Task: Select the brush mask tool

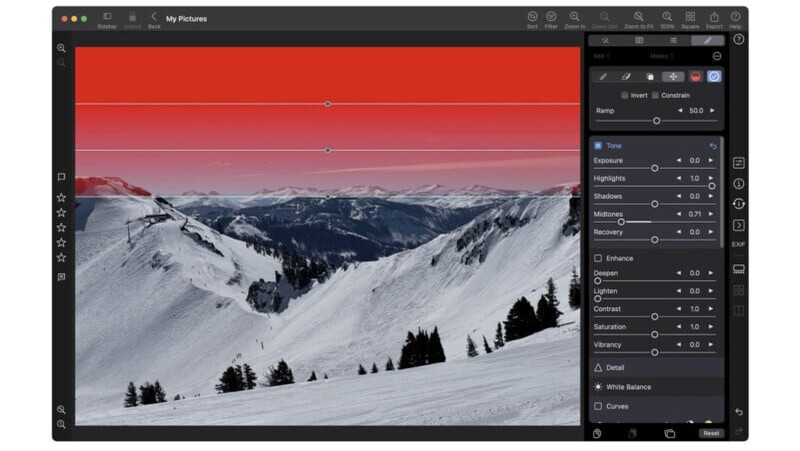Action: pyautogui.click(x=603, y=76)
